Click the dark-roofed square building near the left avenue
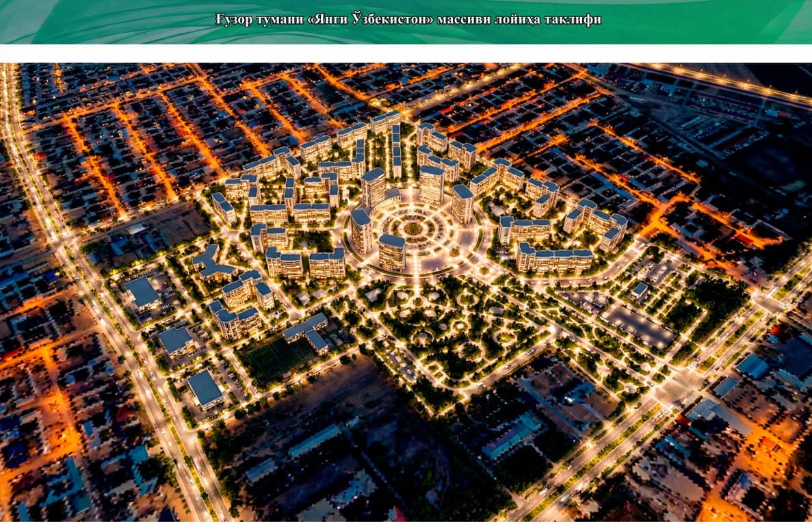Viewport: 812px width, 522px height. click(142, 293)
